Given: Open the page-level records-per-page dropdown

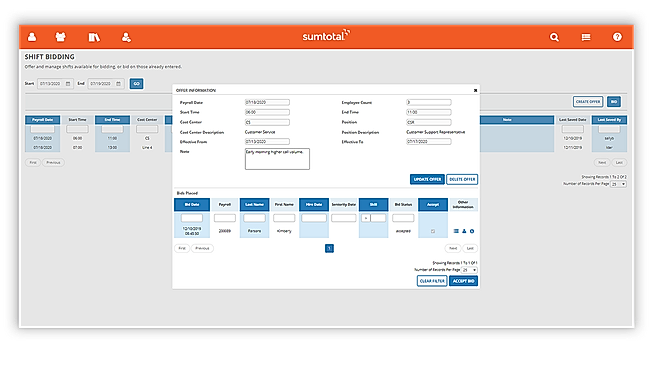Looking at the screenshot, I should [x=618, y=184].
